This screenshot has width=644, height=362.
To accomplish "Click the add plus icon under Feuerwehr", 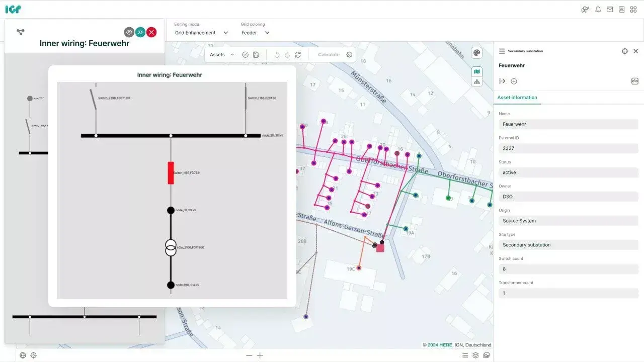I will [514, 81].
